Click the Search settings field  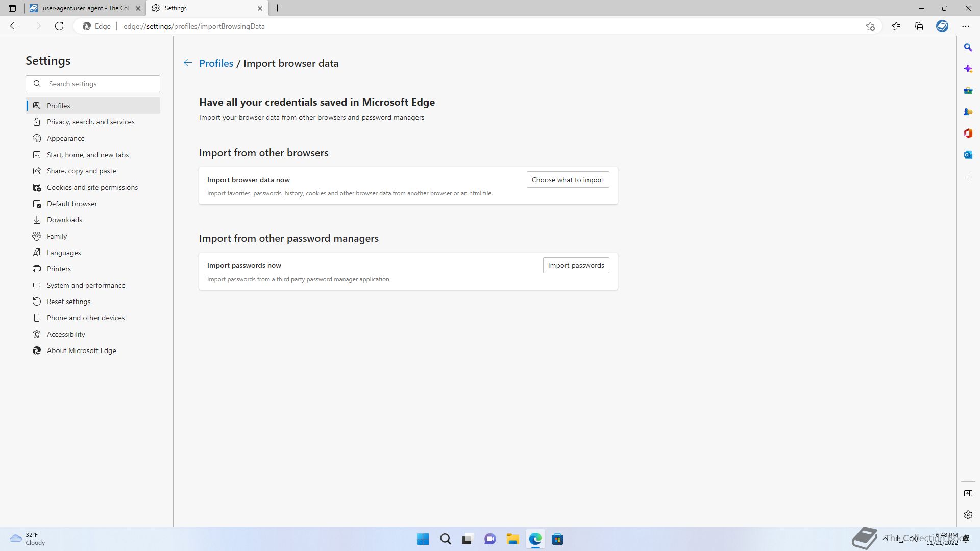pos(93,84)
